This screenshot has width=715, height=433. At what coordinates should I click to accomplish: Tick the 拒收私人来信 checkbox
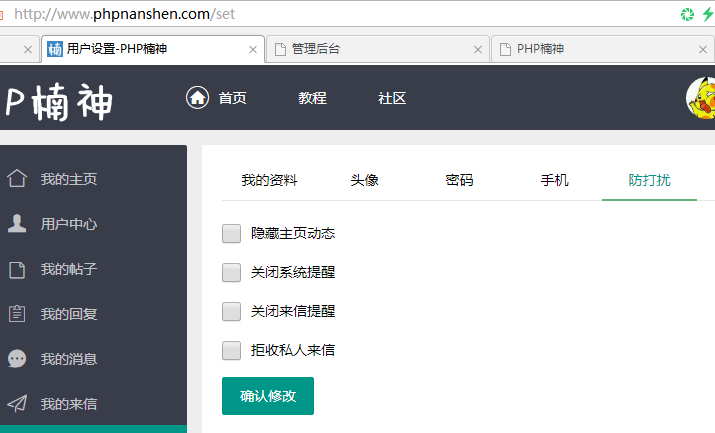pyautogui.click(x=231, y=351)
